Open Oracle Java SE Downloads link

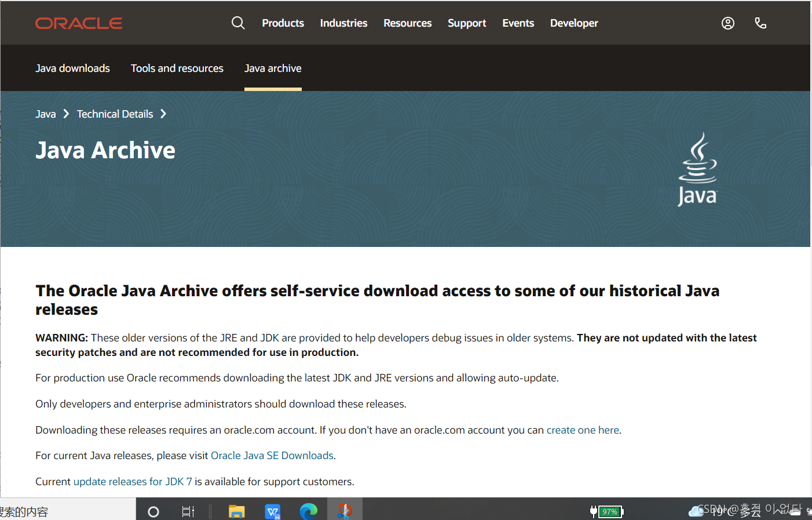point(272,456)
